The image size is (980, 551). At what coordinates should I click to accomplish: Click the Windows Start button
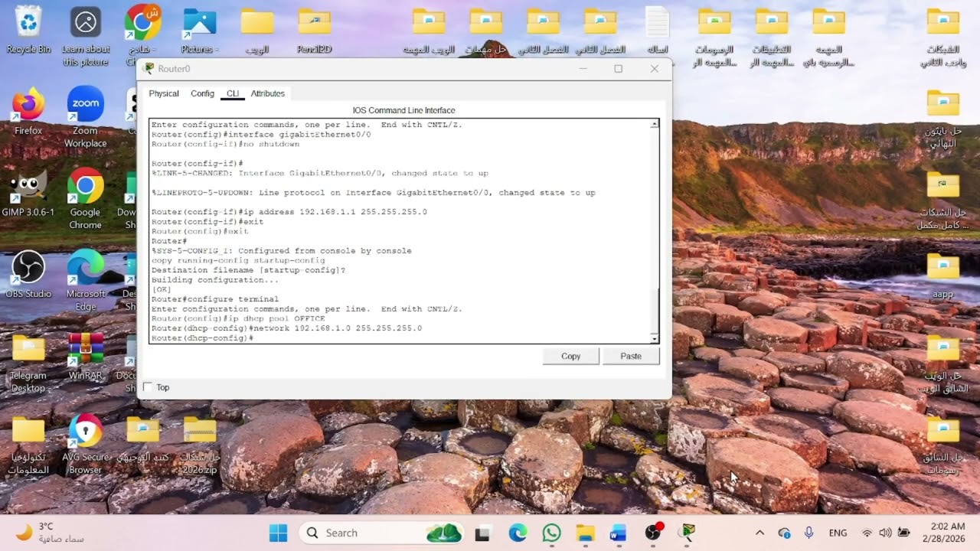[x=278, y=533]
